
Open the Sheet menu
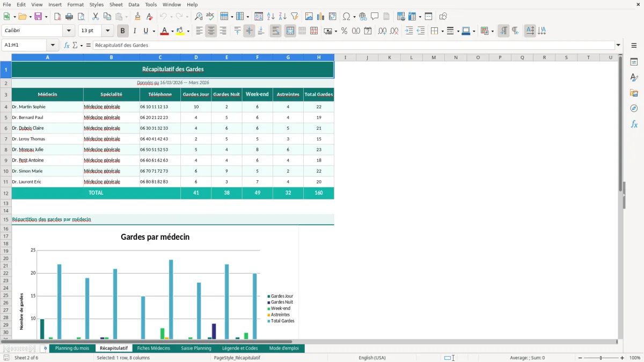(116, 4)
